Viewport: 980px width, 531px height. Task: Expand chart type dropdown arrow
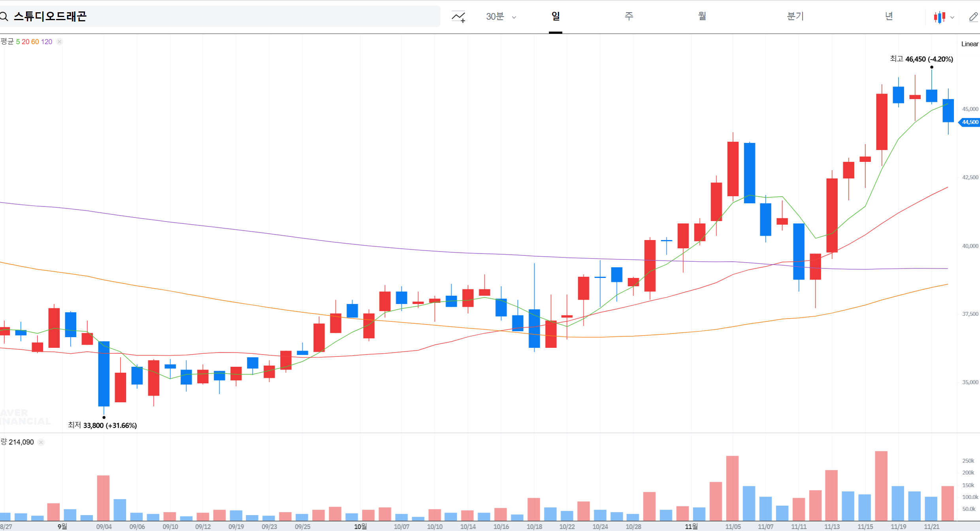pyautogui.click(x=952, y=17)
